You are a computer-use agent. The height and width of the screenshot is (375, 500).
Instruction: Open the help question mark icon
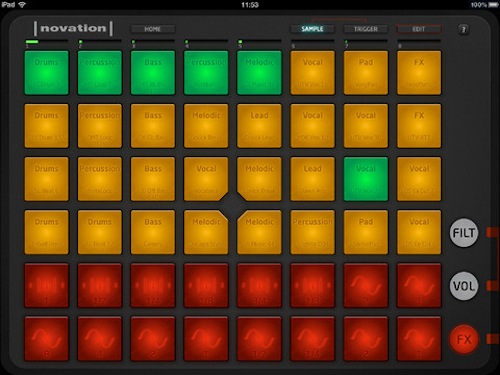[x=463, y=30]
